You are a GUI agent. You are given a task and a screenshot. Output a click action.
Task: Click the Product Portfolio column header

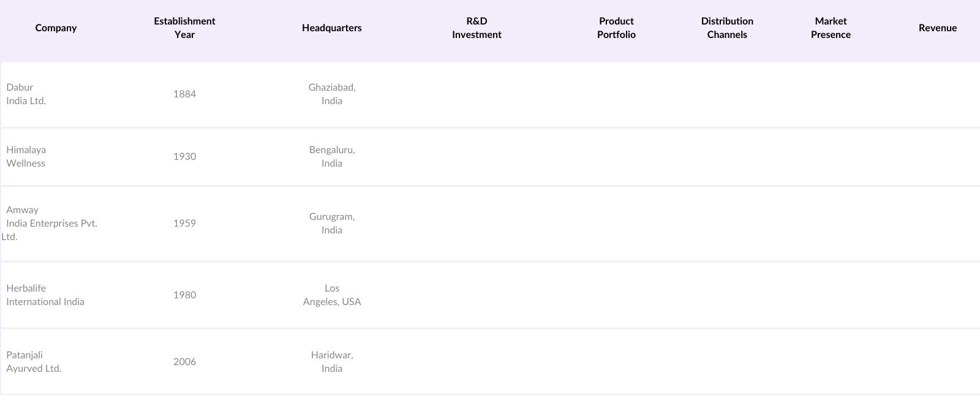(616, 28)
